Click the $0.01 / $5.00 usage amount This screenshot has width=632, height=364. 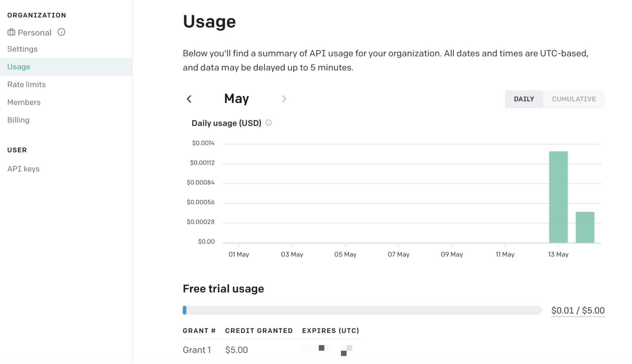(578, 311)
